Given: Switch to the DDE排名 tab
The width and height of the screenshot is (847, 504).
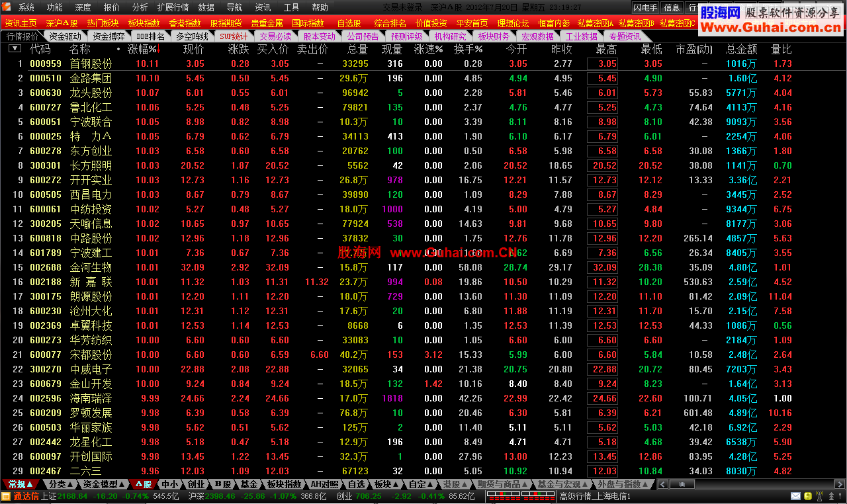Looking at the screenshot, I should tap(150, 36).
